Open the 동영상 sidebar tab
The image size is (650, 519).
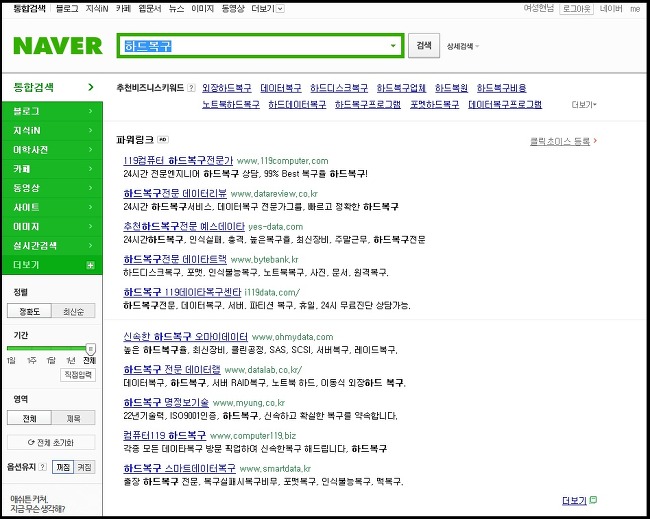point(52,188)
